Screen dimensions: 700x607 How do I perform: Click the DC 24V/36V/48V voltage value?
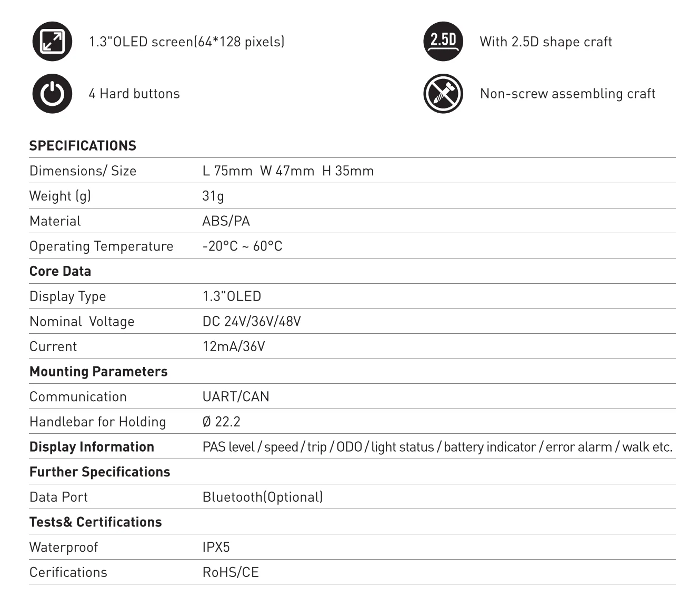(252, 322)
